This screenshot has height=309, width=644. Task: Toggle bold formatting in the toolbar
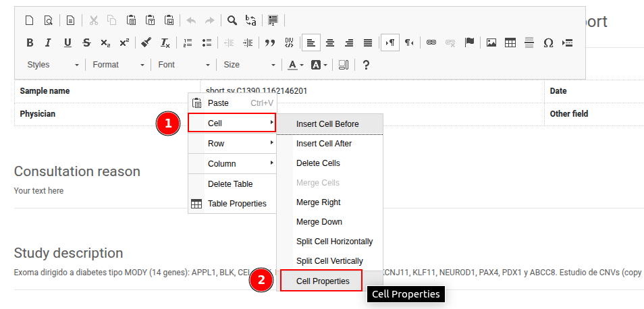coord(29,43)
